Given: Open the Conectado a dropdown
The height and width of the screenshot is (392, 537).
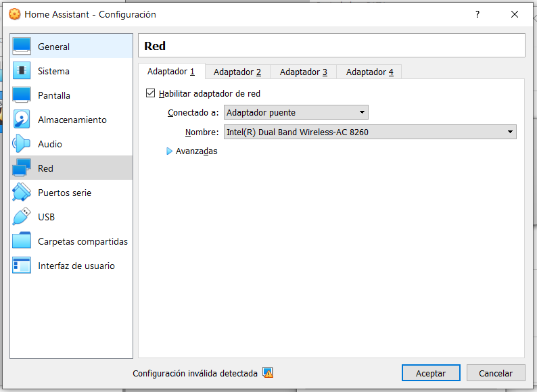Looking at the screenshot, I should [x=296, y=112].
